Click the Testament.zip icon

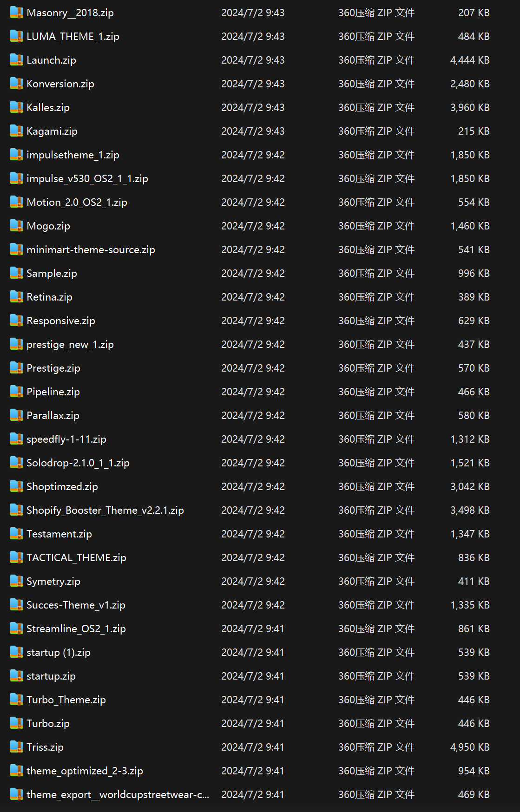coord(17,534)
